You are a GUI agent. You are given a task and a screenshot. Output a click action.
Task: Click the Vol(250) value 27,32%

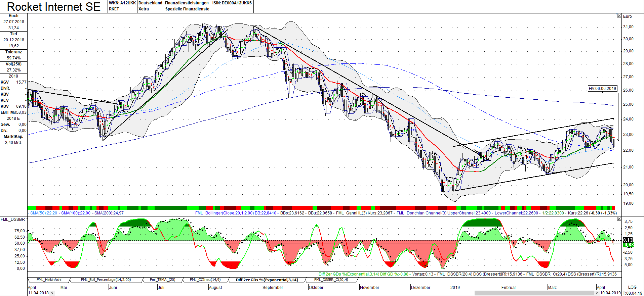[x=14, y=70]
